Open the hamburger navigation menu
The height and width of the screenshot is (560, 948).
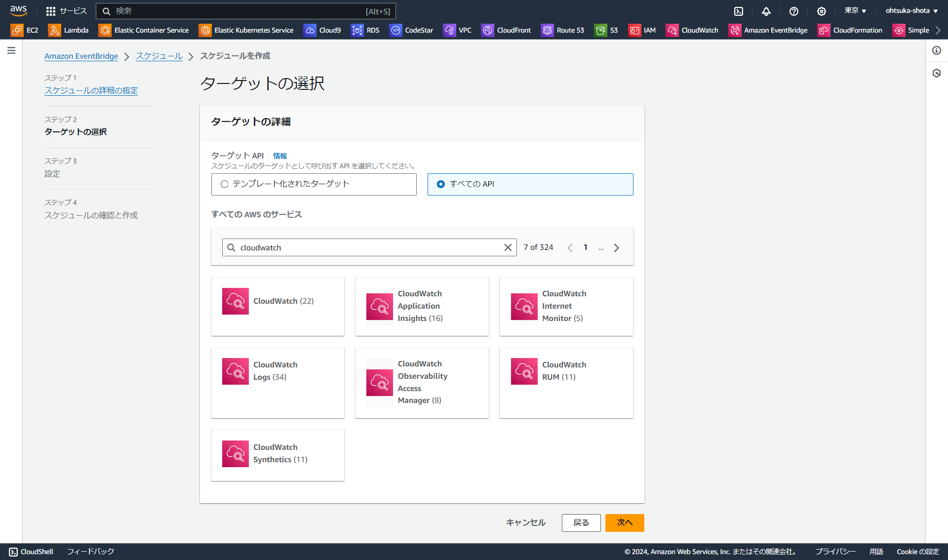[x=11, y=50]
